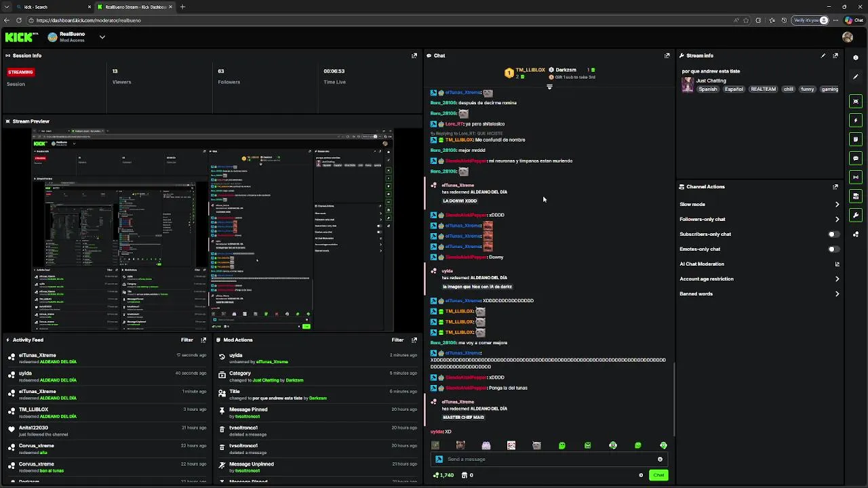Toggle the lightning activity sidebar icon

(x=856, y=120)
